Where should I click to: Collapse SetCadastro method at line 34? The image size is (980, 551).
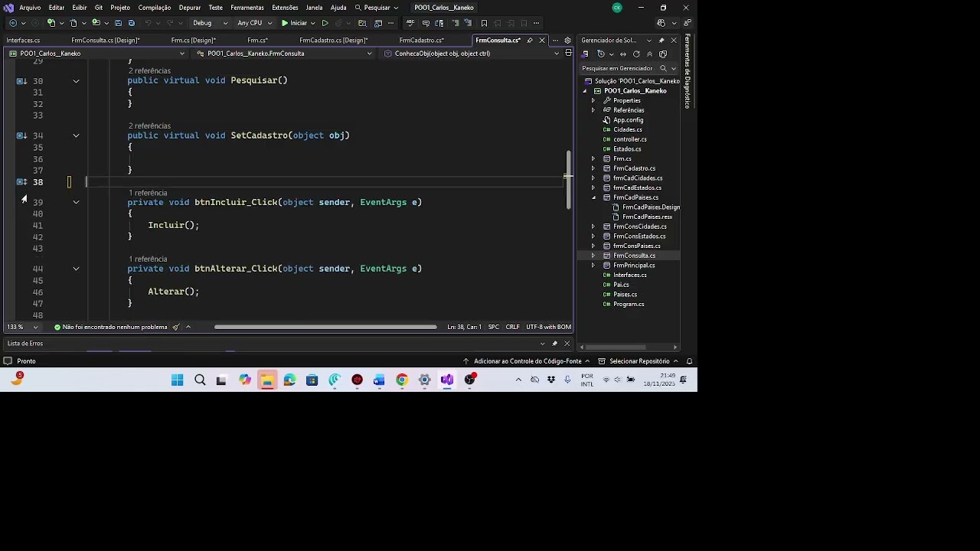76,135
